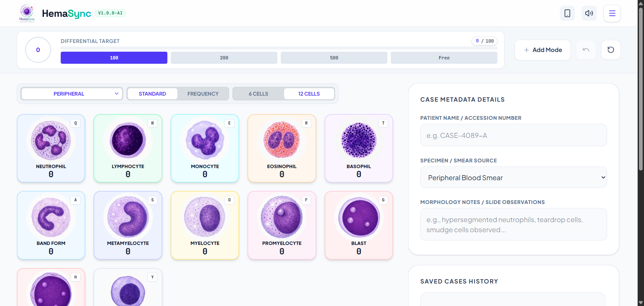Click the Patient Name / Accession Number field
Screen dimensions: 644x306
tap(514, 135)
